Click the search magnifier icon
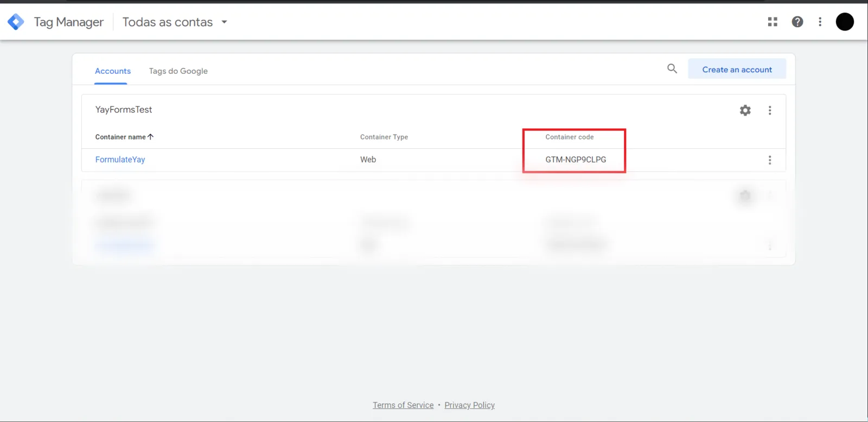This screenshot has width=868, height=422. [672, 68]
